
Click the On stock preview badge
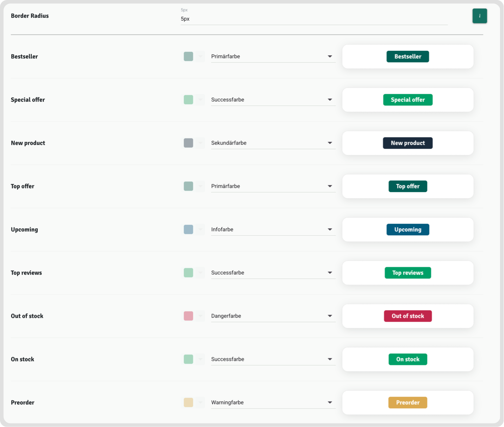408,359
